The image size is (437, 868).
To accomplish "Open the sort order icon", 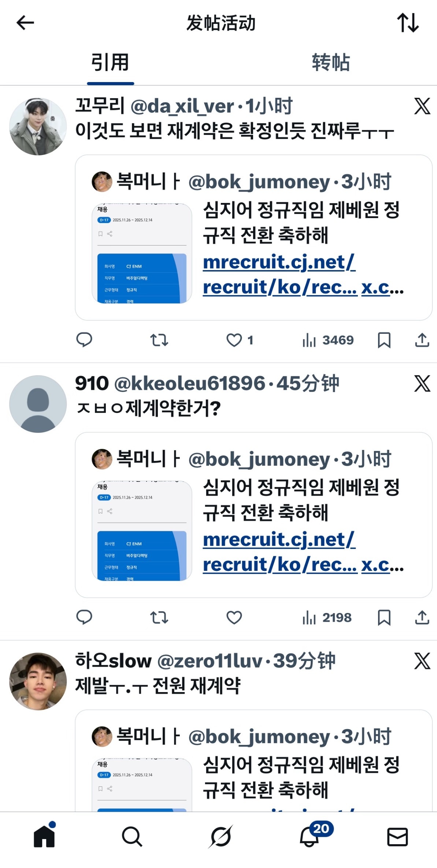I will [x=408, y=23].
